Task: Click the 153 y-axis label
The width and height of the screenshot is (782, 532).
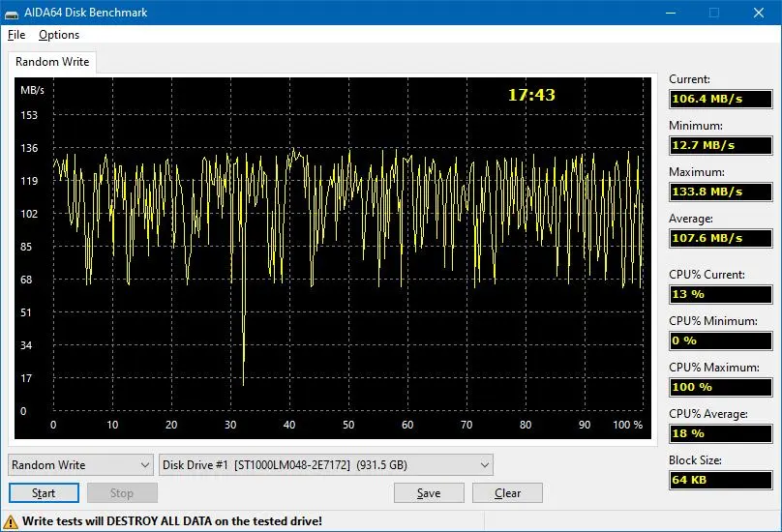Action: point(29,115)
